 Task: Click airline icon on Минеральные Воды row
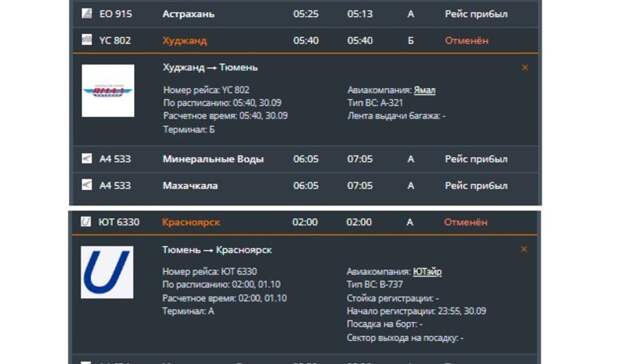pos(87,158)
